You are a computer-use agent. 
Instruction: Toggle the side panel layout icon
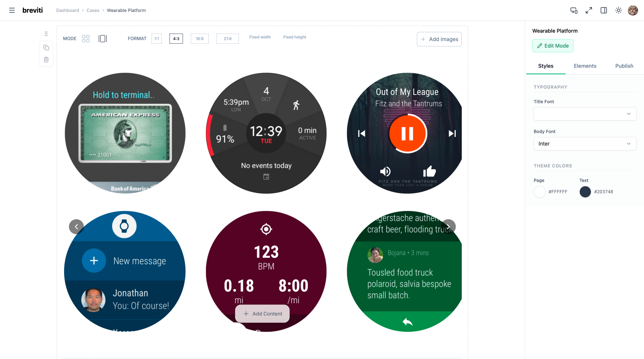pyautogui.click(x=604, y=10)
